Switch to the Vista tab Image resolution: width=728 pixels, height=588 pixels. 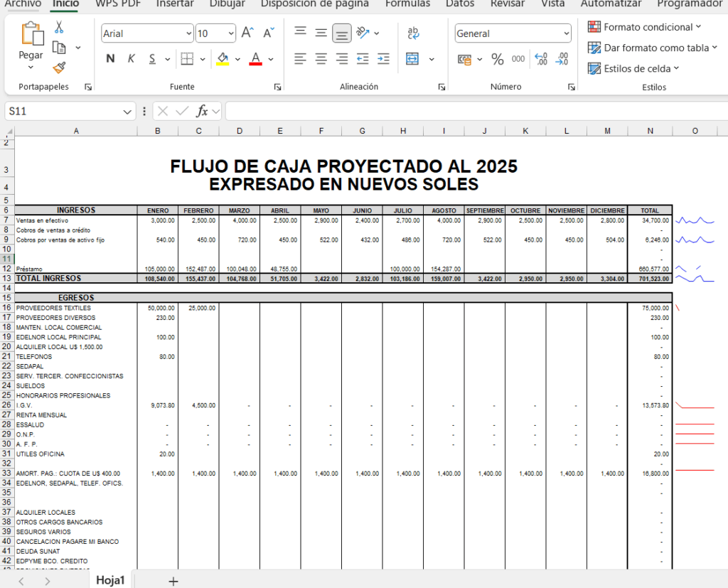pyautogui.click(x=553, y=4)
